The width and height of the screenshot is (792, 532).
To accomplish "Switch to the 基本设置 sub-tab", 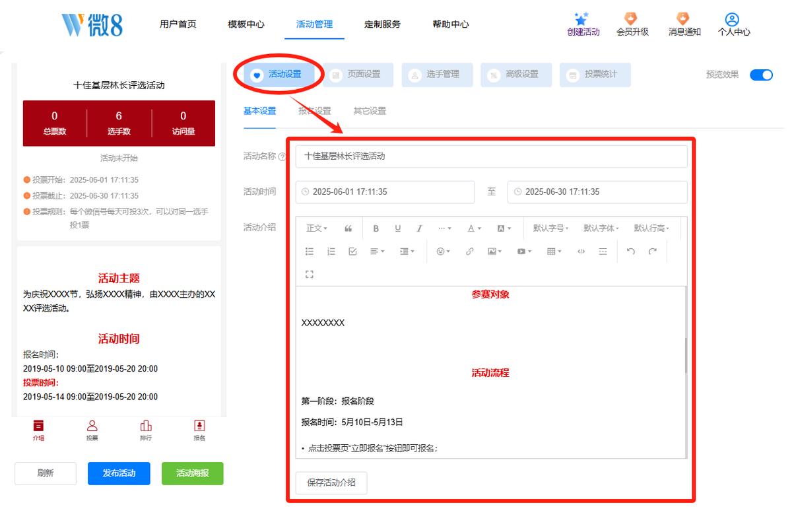I will click(259, 111).
